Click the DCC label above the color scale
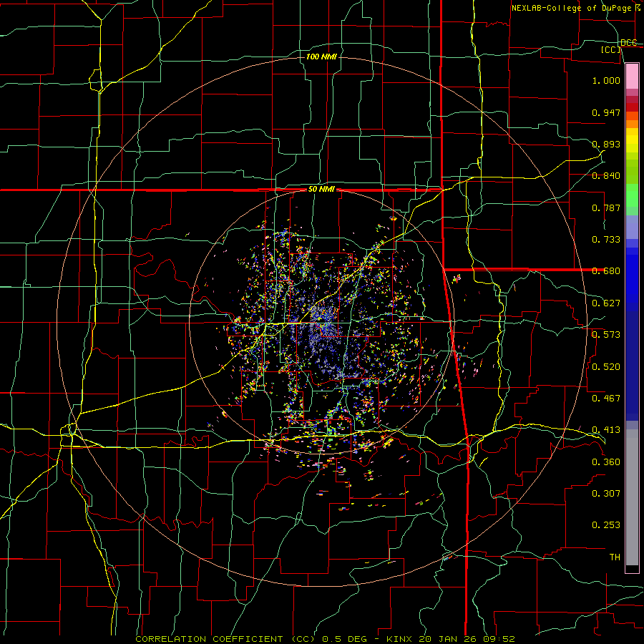The image size is (644, 644). click(x=629, y=43)
